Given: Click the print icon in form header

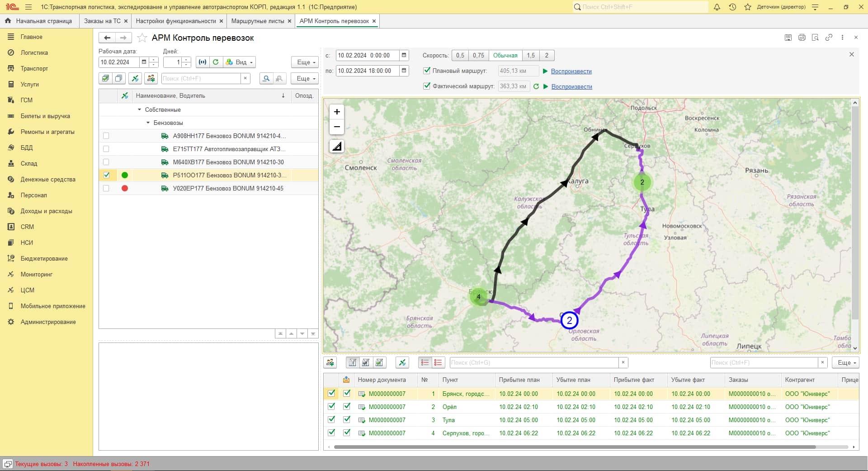Looking at the screenshot, I should coord(802,38).
